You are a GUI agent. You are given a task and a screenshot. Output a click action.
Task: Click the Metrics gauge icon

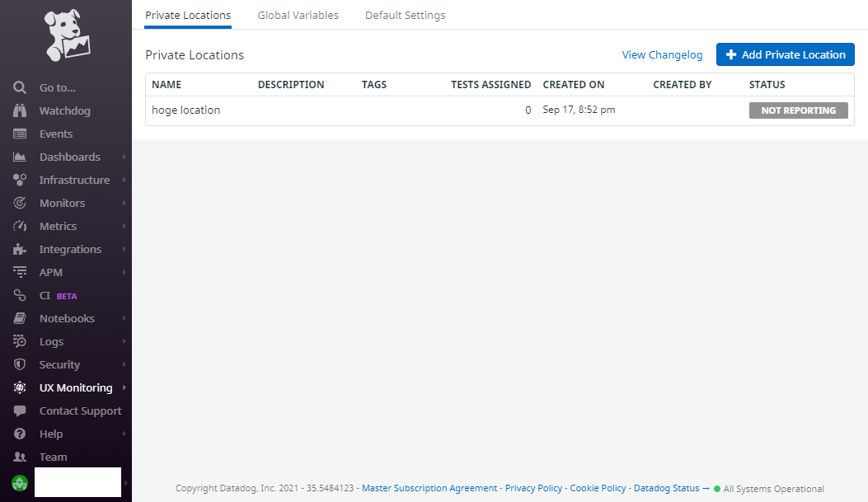click(x=20, y=226)
